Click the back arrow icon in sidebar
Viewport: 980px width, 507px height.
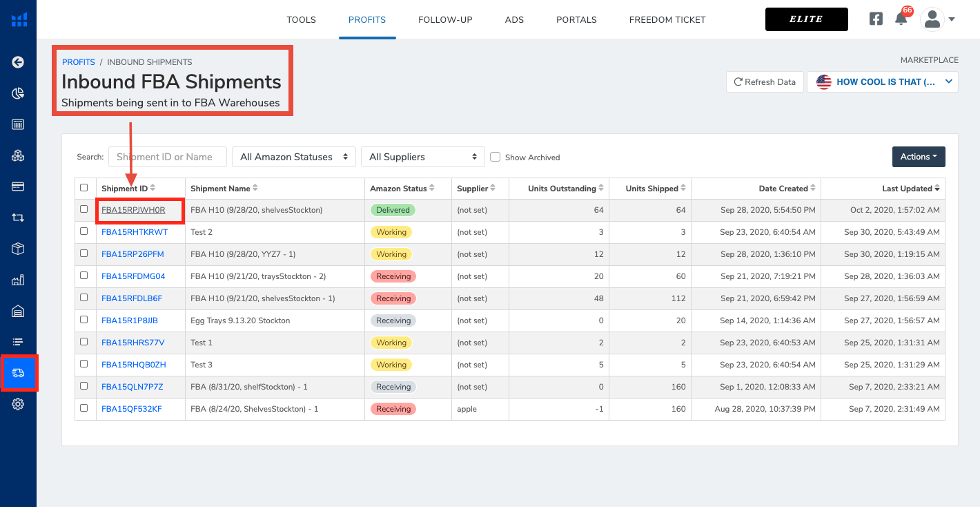pos(18,62)
